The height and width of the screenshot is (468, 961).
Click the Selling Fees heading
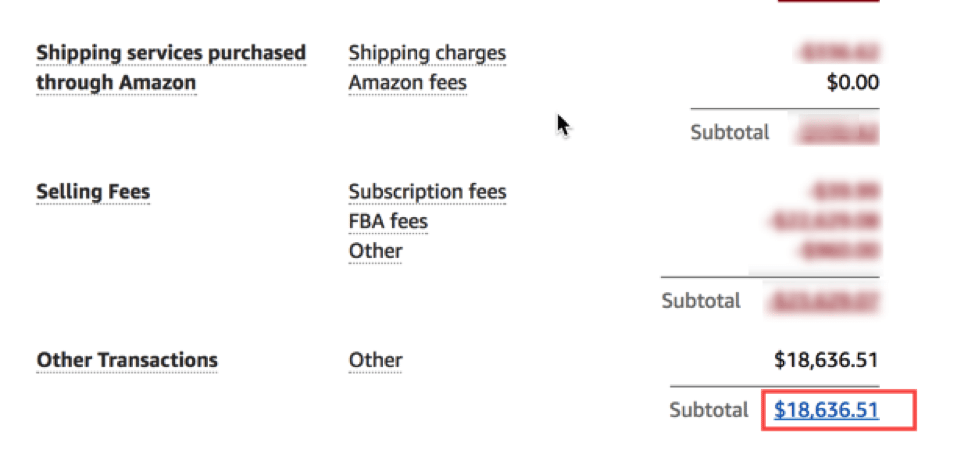93,192
